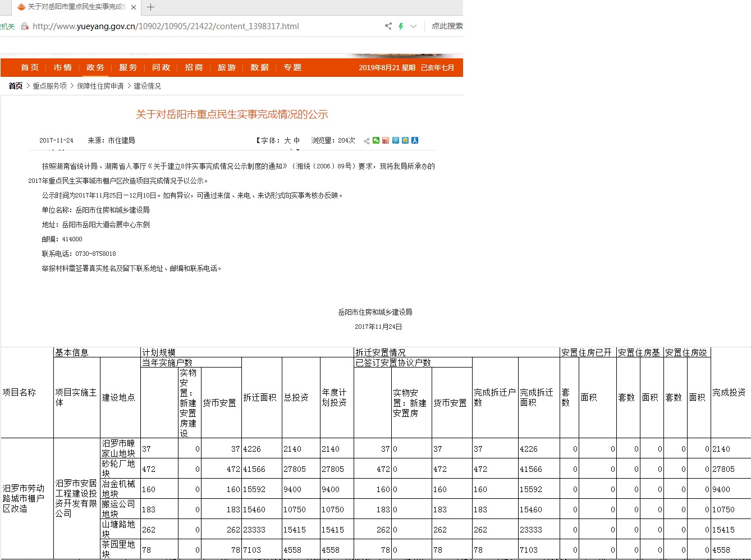Click the 点此搜索 search box
The height and width of the screenshot is (560, 751).
[447, 26]
